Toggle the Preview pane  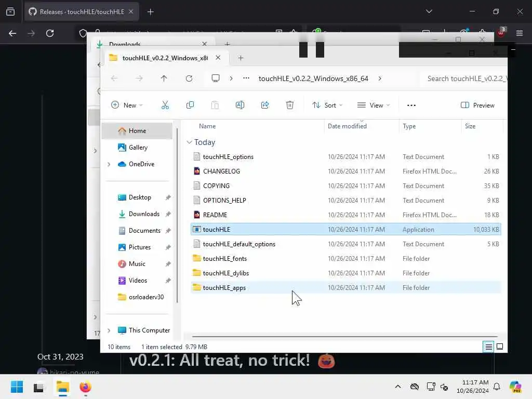pos(477,105)
